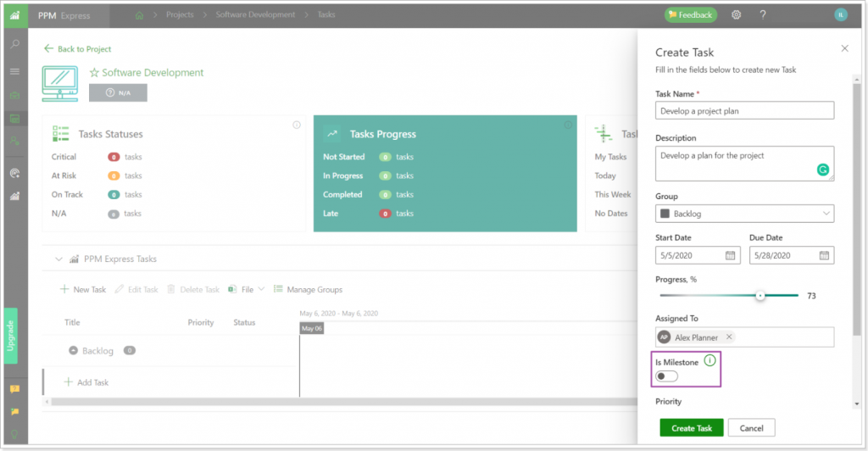Show info for Tasks Statuses card
The image size is (868, 451).
(x=297, y=125)
